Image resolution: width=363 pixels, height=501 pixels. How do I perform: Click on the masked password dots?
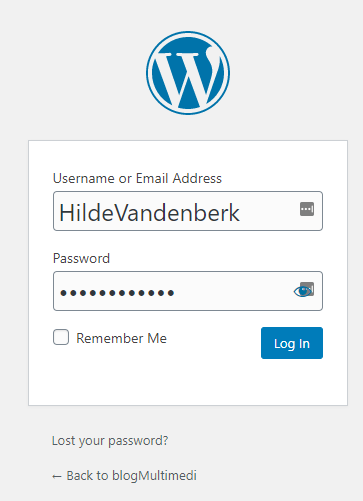coord(117,293)
